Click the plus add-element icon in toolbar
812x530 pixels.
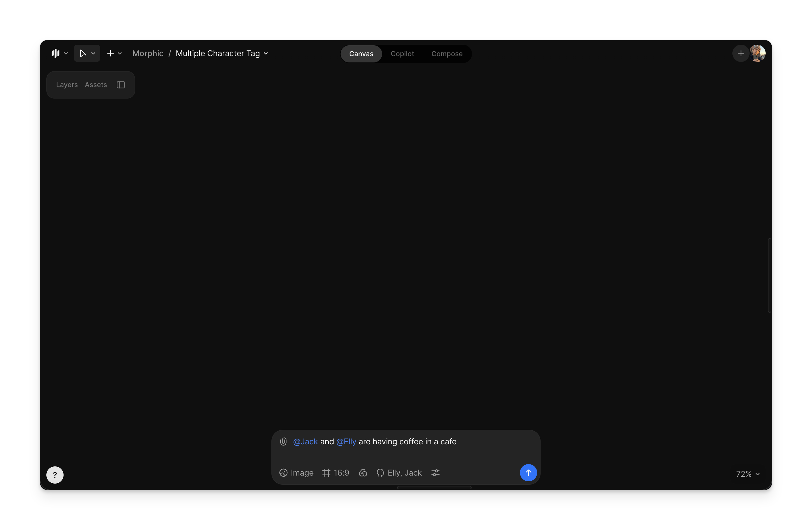point(110,53)
